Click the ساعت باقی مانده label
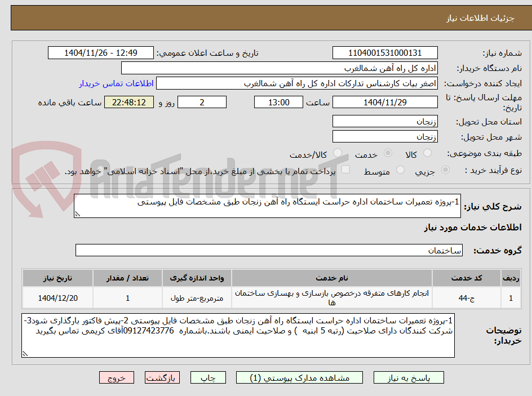Viewport: 532px width, 396px height. pyautogui.click(x=69, y=103)
